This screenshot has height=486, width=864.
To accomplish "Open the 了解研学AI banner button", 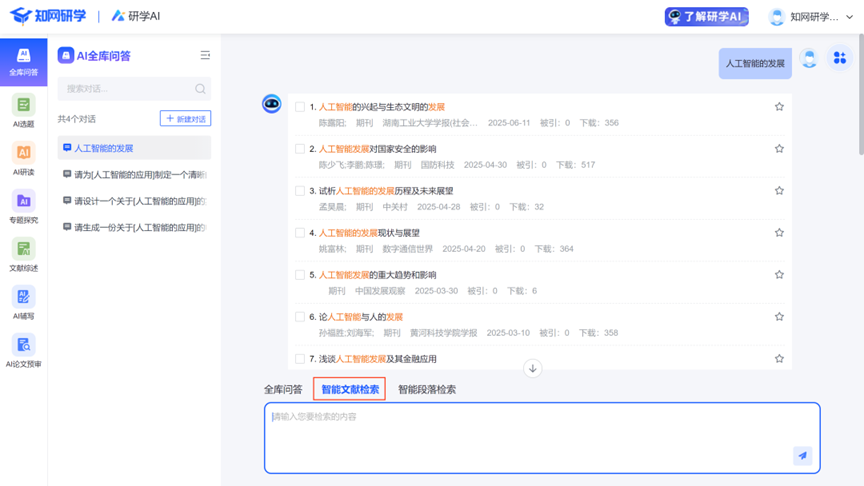I will [x=706, y=17].
